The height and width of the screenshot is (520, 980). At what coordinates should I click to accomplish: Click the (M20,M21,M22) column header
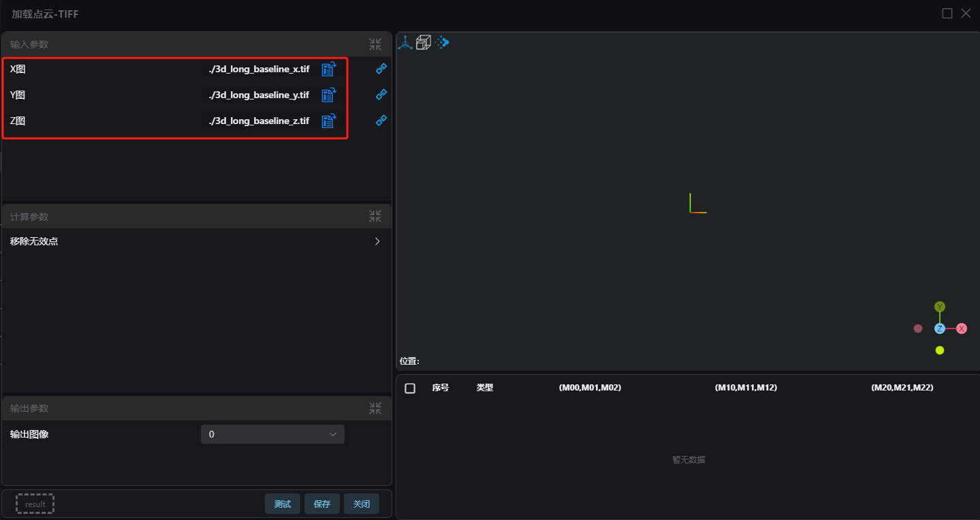pos(902,388)
